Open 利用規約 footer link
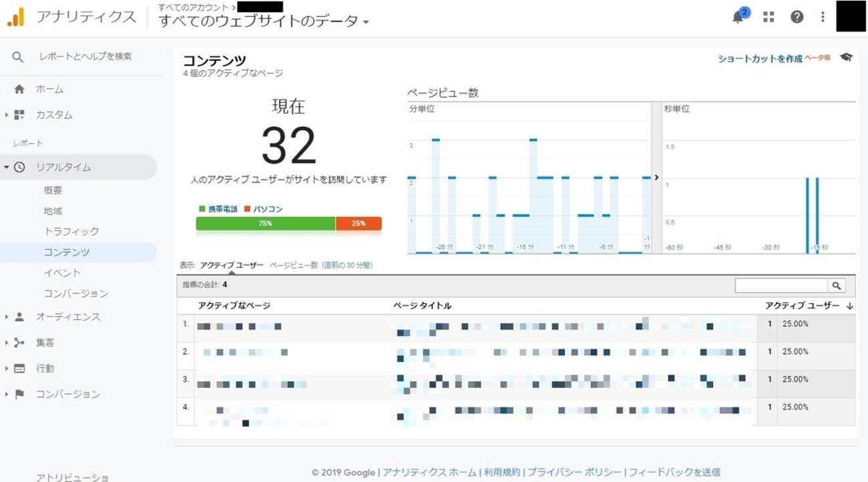The width and height of the screenshot is (868, 482). tap(501, 472)
